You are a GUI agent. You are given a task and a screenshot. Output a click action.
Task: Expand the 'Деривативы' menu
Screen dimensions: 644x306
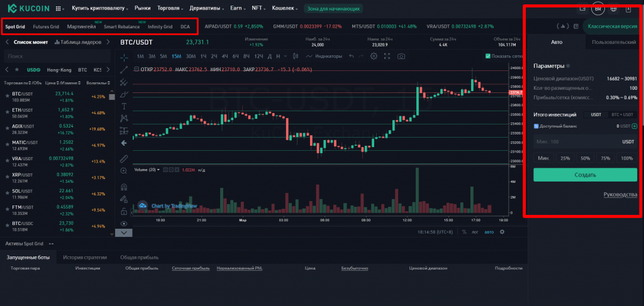click(211, 9)
